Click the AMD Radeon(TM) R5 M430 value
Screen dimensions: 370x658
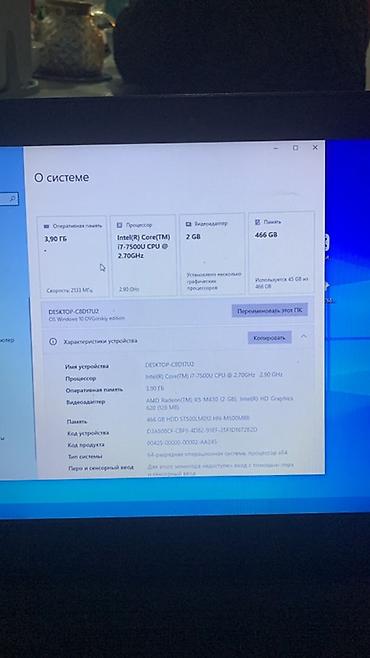(220, 403)
